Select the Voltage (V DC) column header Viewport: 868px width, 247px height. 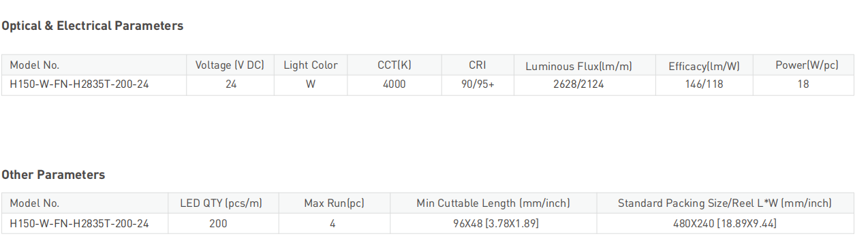point(230,65)
